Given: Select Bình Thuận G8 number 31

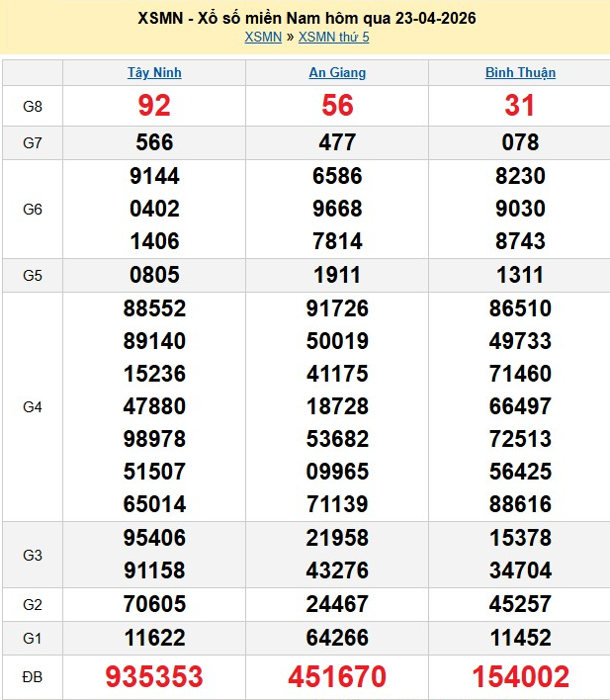Looking at the screenshot, I should point(520,106).
